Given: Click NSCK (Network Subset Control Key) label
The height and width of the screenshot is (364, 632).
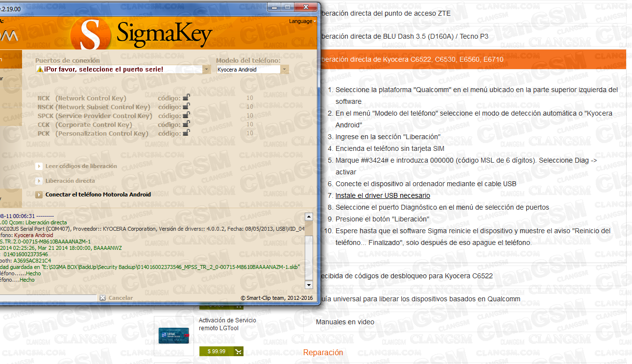Looking at the screenshot, I should tap(94, 107).
